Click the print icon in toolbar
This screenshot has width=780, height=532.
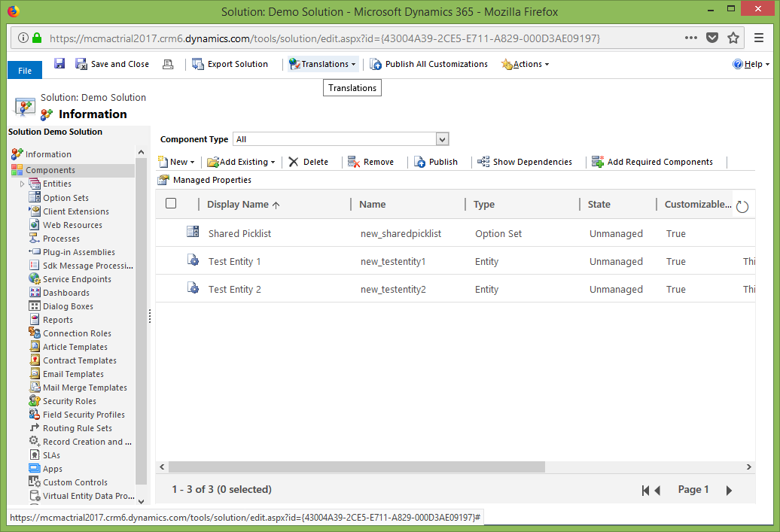tap(169, 64)
